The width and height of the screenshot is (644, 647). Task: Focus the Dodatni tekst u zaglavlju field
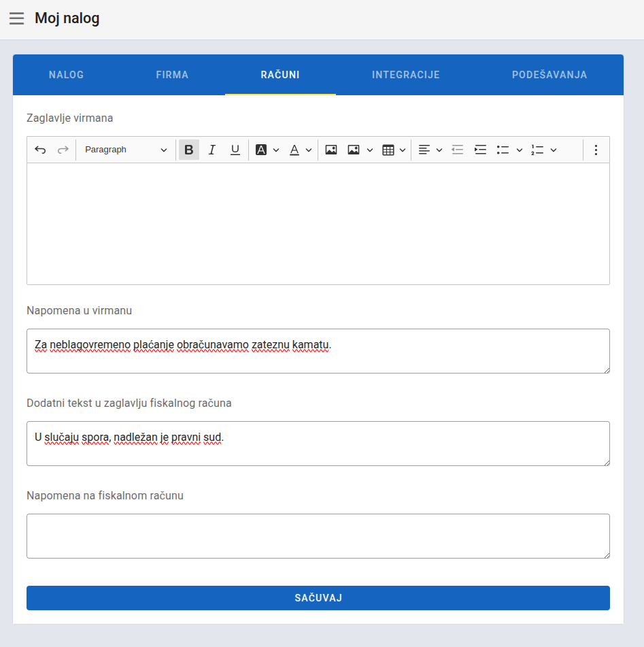point(318,444)
